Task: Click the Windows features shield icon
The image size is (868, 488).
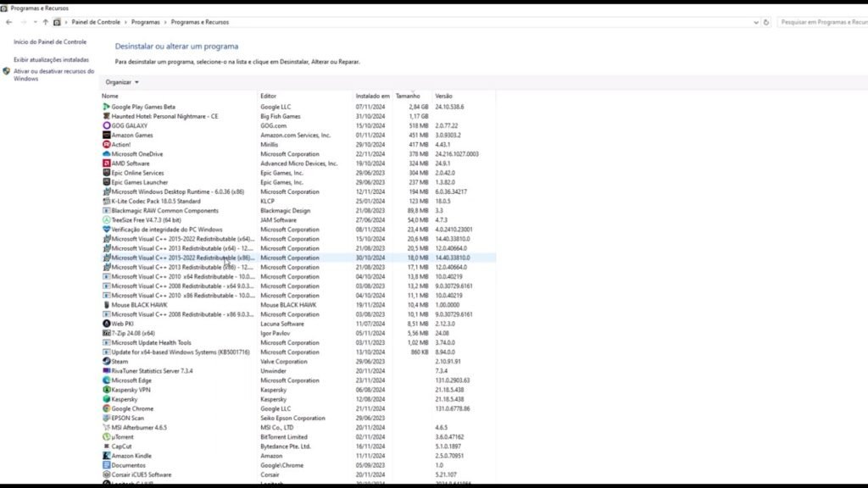Action: (7, 71)
